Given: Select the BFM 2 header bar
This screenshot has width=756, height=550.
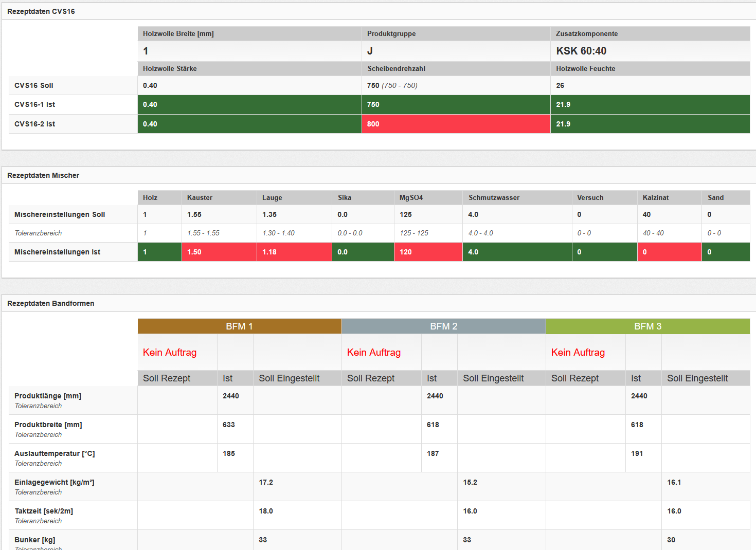Looking at the screenshot, I should pyautogui.click(x=443, y=326).
